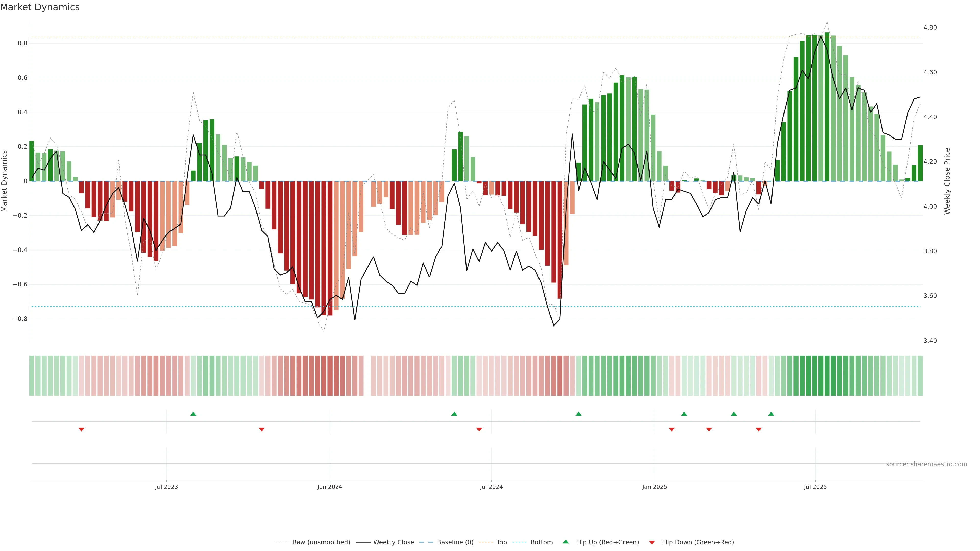Viewport: 980px width, 551px height.
Task: Click the source: sharemaestro.com text
Action: [926, 464]
